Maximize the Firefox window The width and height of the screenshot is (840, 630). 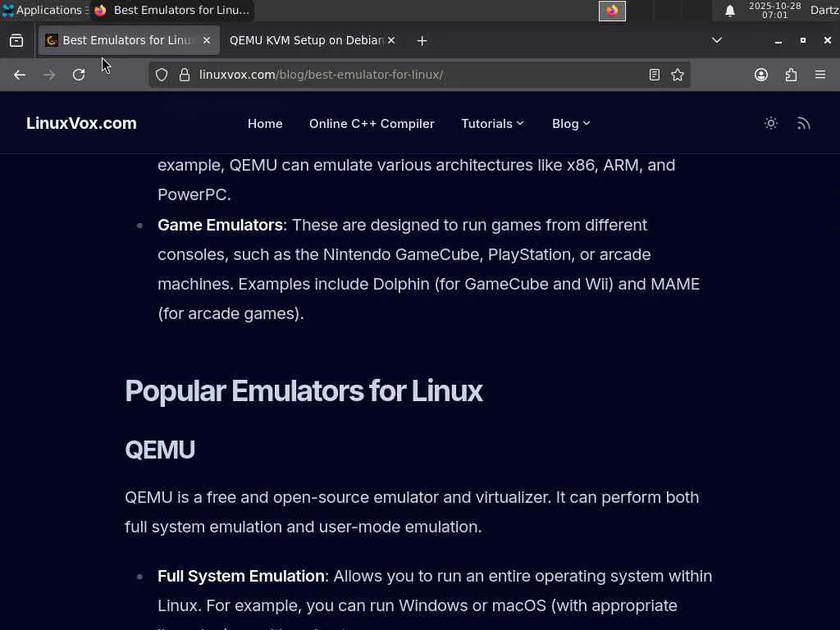[802, 40]
